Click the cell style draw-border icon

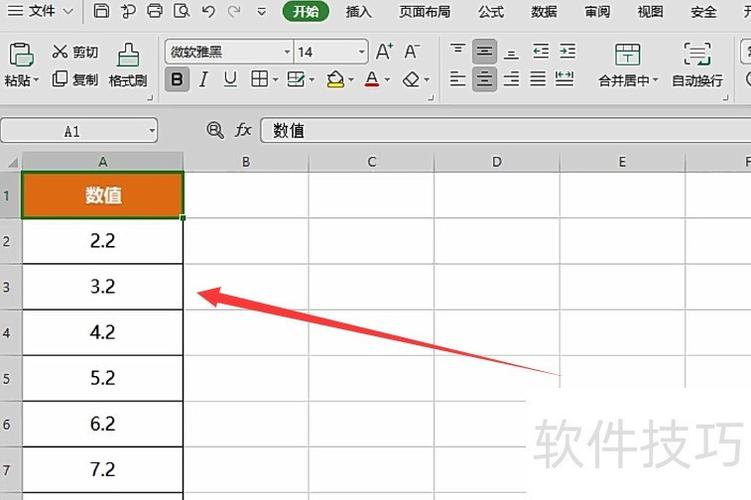pos(296,80)
